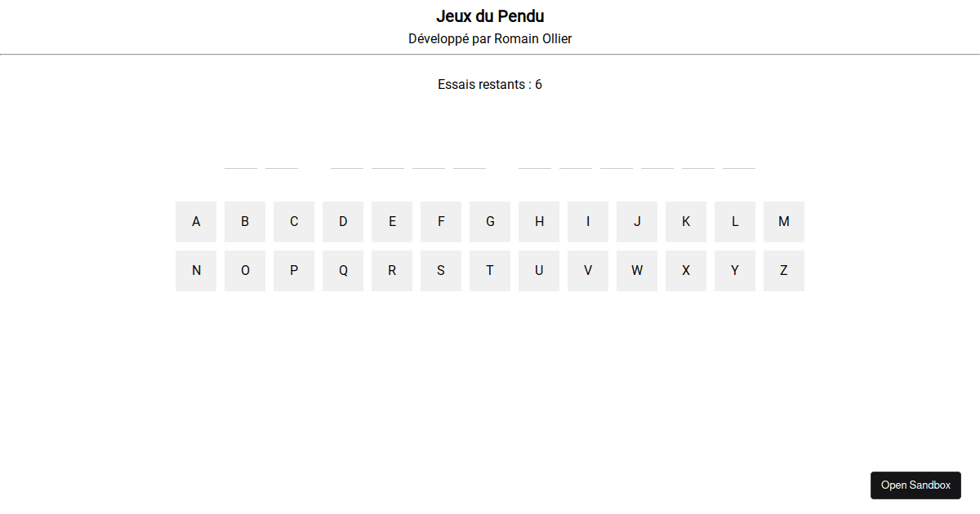Try the letter R
The image size is (980, 514).
[x=392, y=270]
